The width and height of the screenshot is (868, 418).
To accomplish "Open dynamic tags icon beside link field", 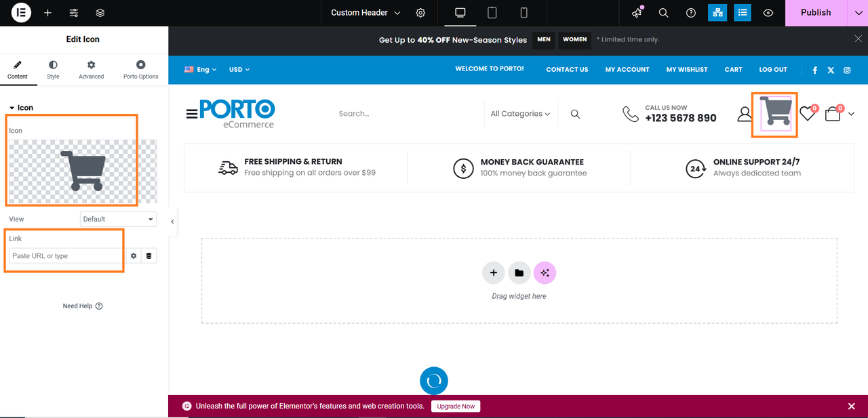I will point(149,256).
